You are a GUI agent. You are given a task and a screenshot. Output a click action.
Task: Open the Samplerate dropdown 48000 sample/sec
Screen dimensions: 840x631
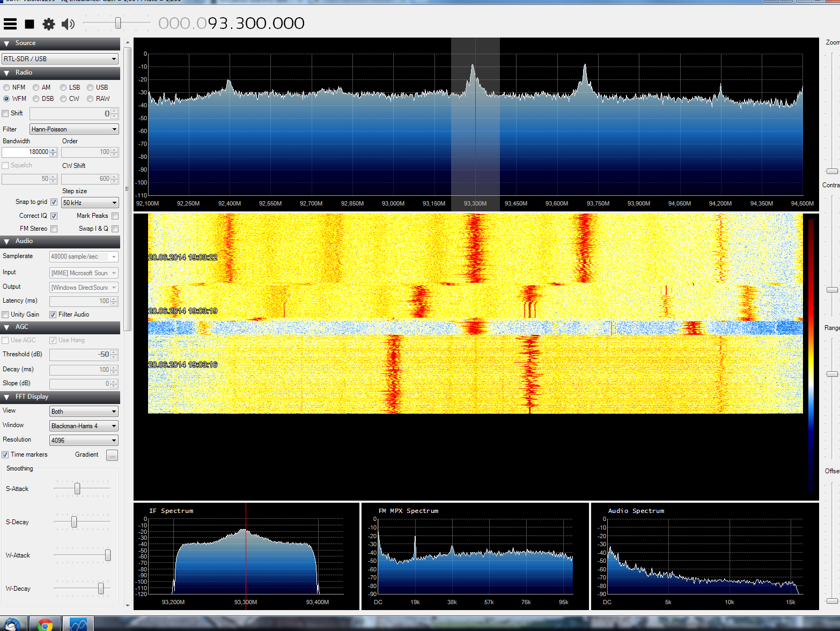84,257
